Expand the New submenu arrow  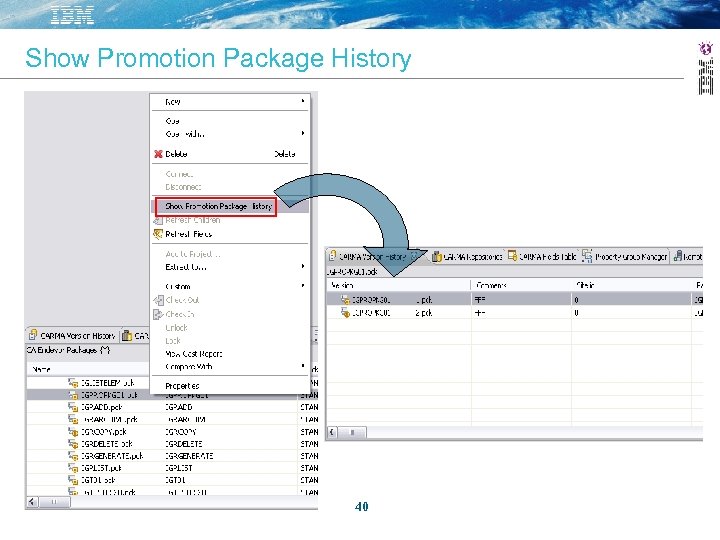pyautogui.click(x=303, y=101)
